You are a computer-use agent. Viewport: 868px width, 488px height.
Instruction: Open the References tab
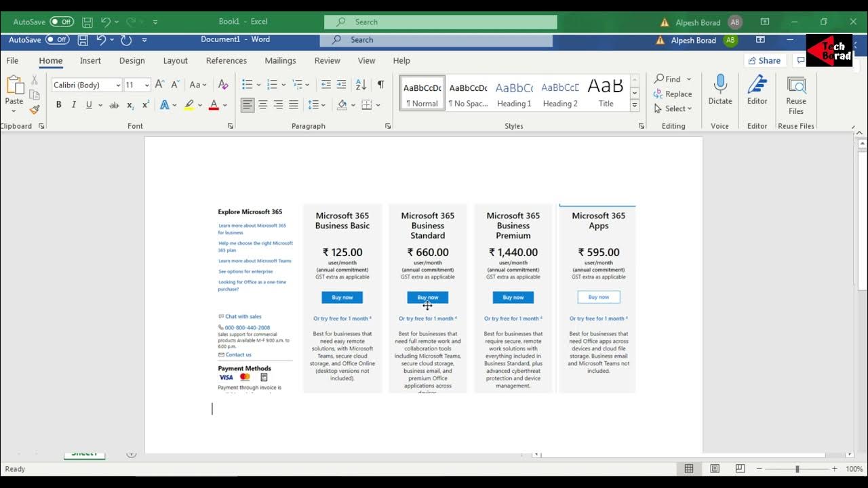coord(226,60)
